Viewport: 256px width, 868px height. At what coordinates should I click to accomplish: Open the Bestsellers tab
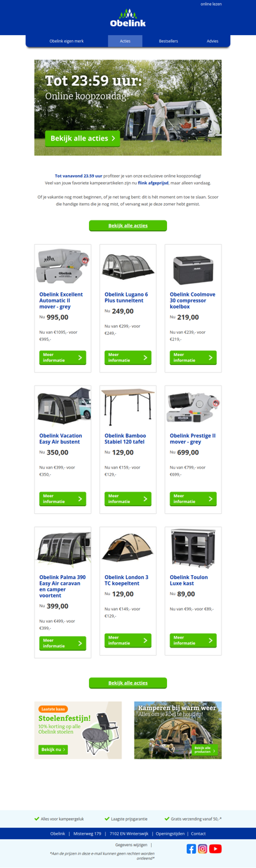pyautogui.click(x=168, y=41)
